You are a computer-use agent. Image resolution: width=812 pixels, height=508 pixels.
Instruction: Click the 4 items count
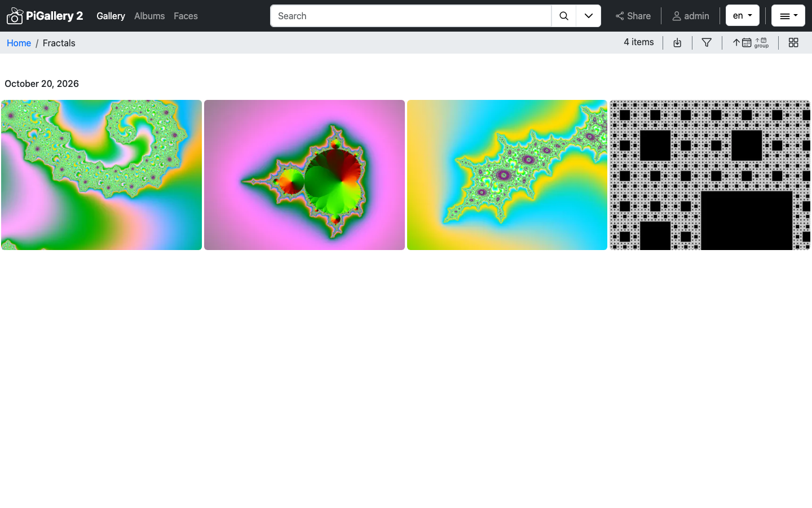pos(639,42)
